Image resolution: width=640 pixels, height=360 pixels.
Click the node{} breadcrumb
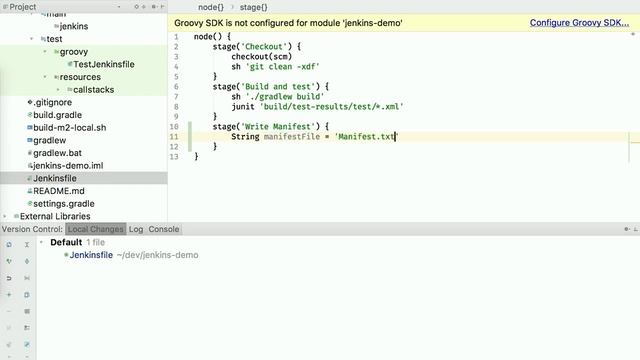point(211,7)
